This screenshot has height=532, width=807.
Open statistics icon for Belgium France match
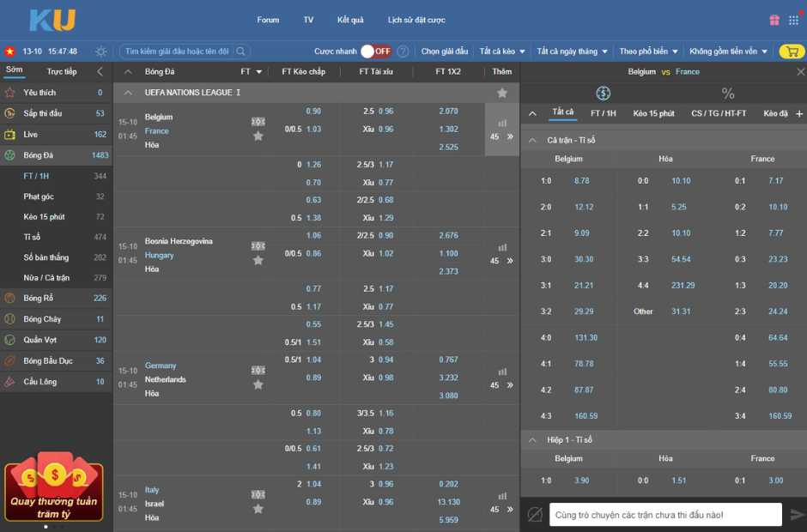[502, 123]
